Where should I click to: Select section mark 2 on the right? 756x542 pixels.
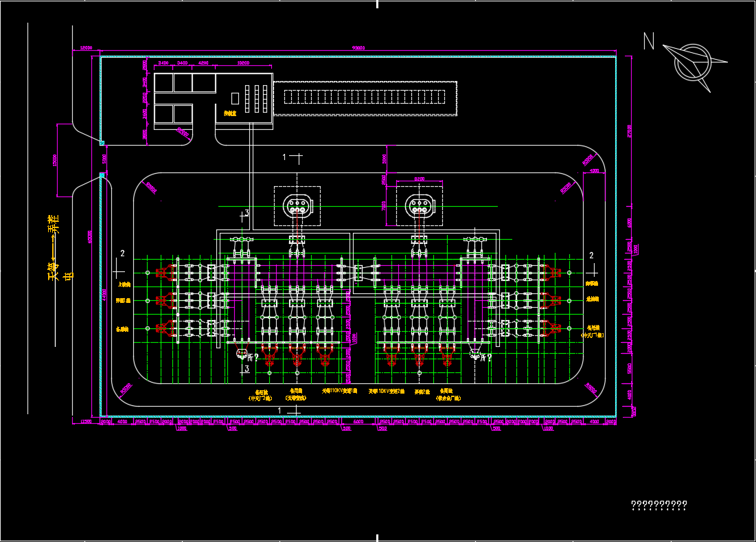click(x=593, y=265)
